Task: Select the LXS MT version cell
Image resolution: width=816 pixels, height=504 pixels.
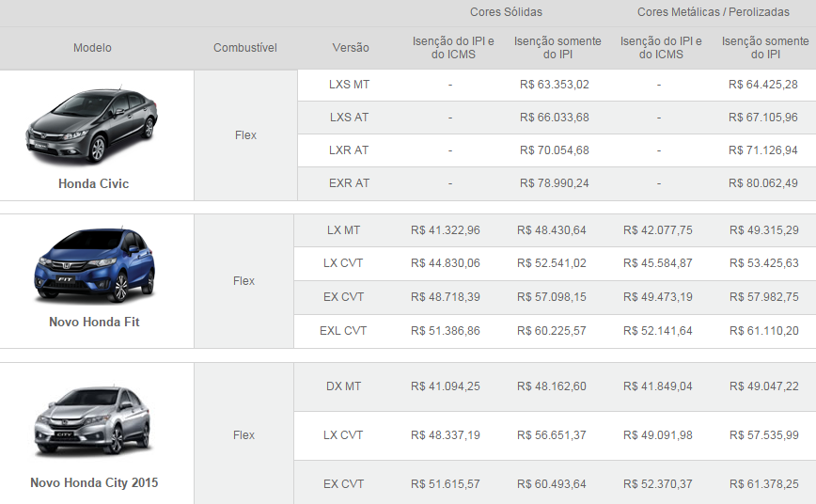Action: [349, 85]
